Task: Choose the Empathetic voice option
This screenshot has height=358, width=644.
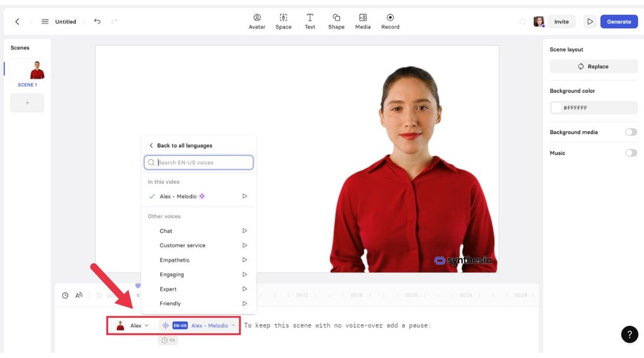Action: click(175, 260)
